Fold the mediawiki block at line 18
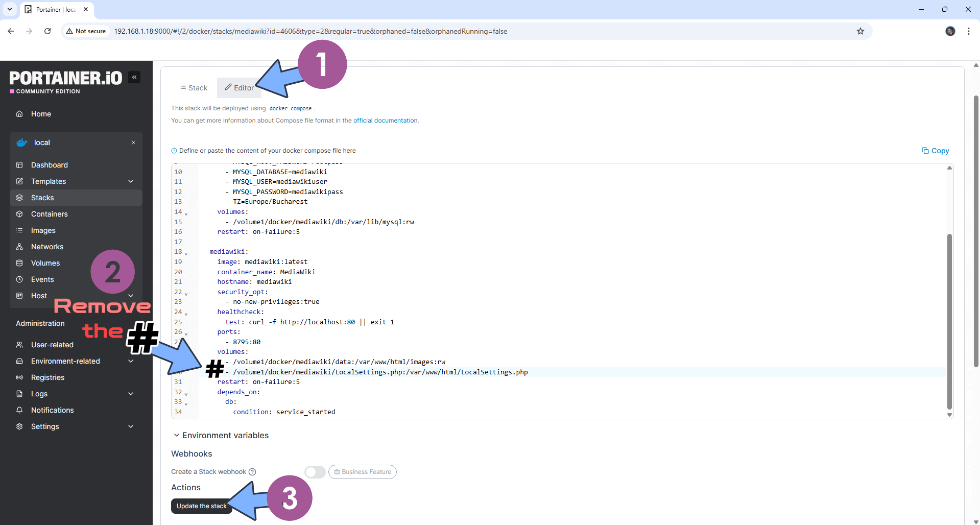Image resolution: width=980 pixels, height=525 pixels. 186,253
